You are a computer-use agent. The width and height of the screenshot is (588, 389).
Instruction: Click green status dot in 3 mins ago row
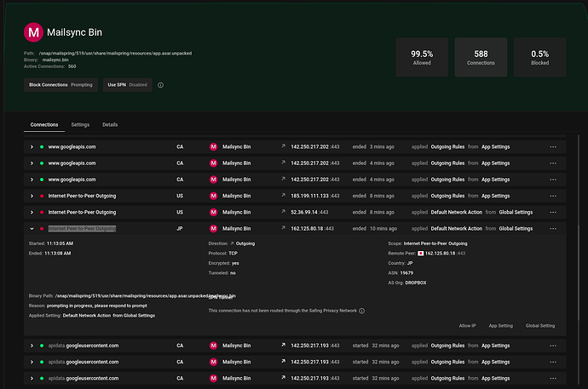point(42,146)
